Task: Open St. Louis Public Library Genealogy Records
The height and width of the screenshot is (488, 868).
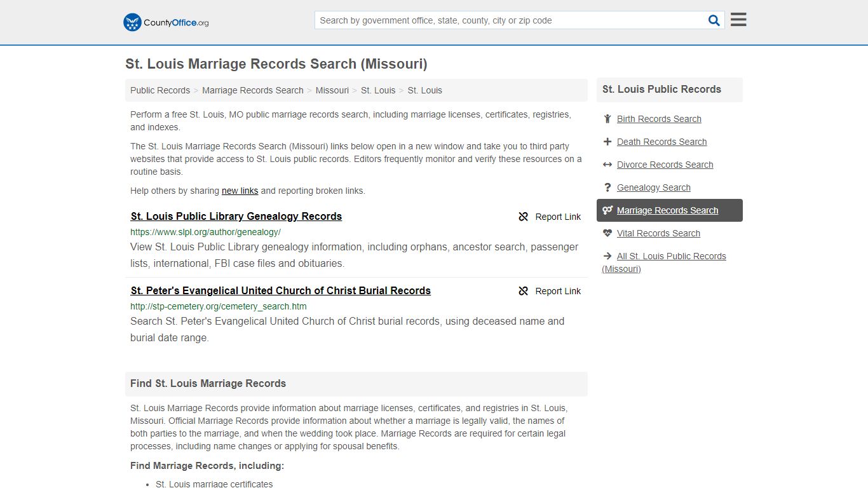Action: (236, 216)
